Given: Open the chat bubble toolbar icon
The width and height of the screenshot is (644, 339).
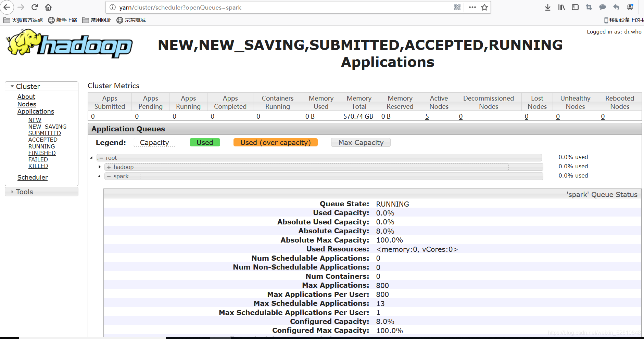Looking at the screenshot, I should [x=603, y=7].
